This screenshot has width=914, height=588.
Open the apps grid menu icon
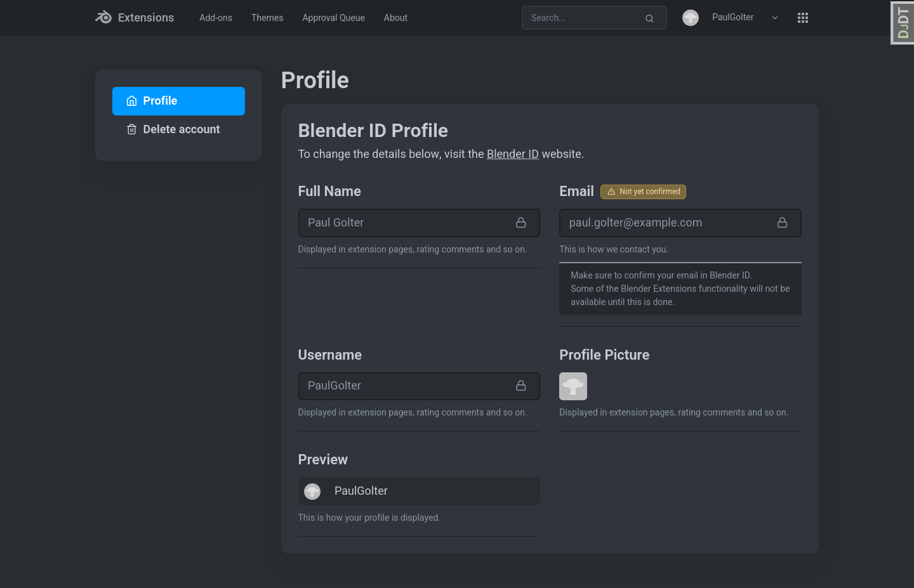click(803, 18)
